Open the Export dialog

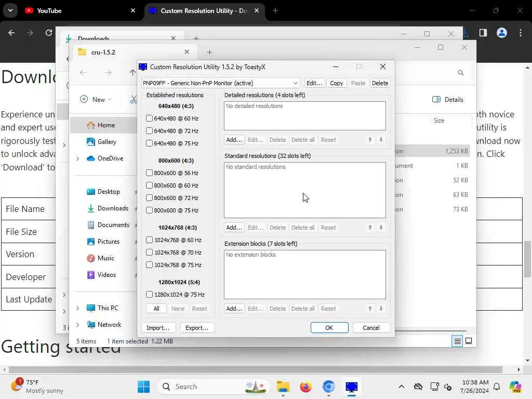[x=197, y=328]
